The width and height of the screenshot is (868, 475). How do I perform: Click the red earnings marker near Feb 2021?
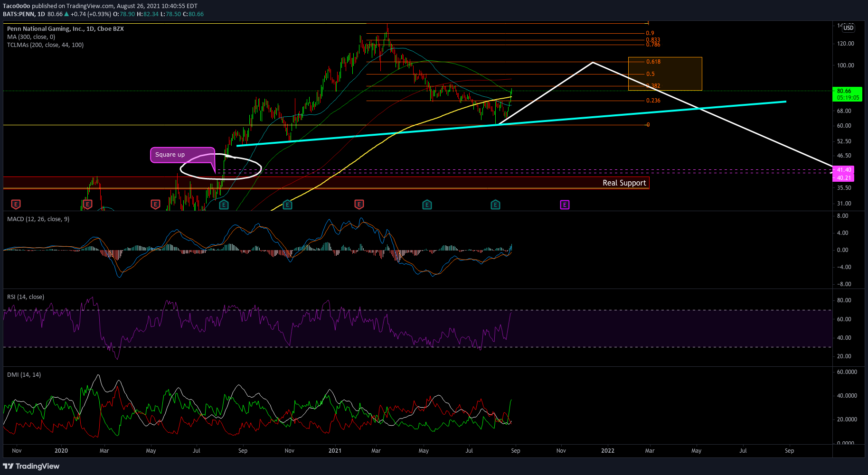click(359, 205)
